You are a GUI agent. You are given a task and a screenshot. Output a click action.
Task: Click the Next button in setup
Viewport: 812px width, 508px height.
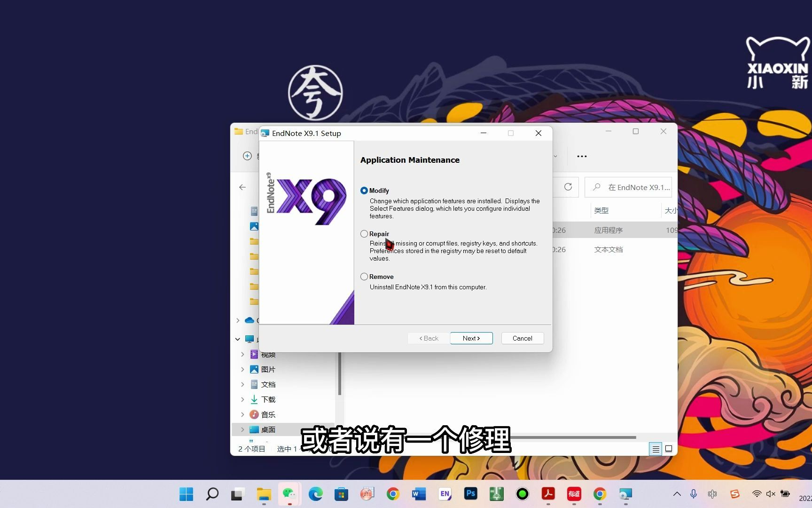(471, 338)
